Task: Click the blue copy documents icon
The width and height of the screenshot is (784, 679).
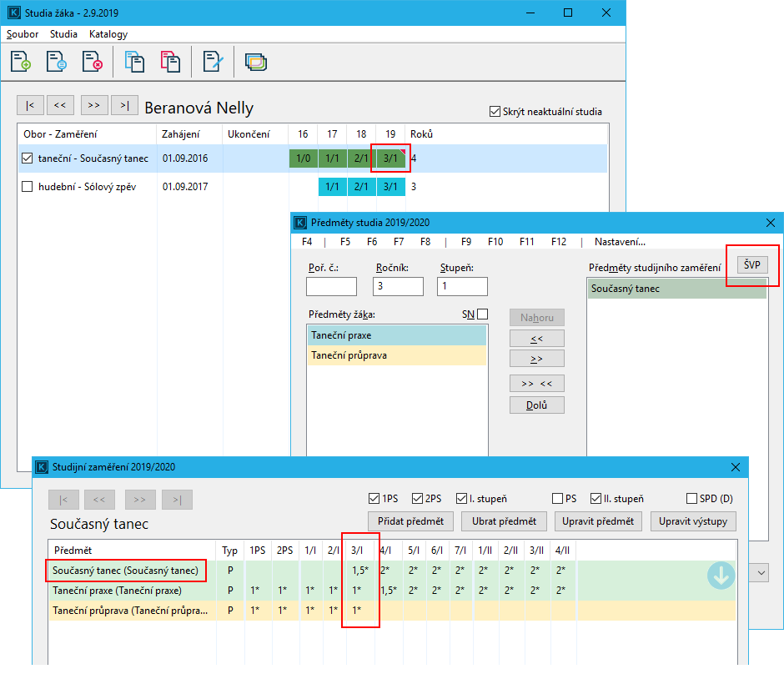Action: pos(135,62)
